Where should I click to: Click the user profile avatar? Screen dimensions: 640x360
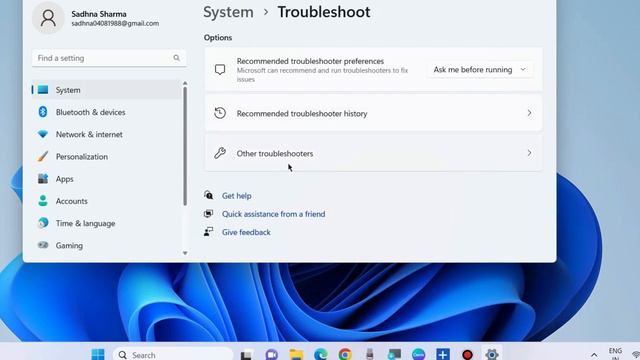[48, 18]
